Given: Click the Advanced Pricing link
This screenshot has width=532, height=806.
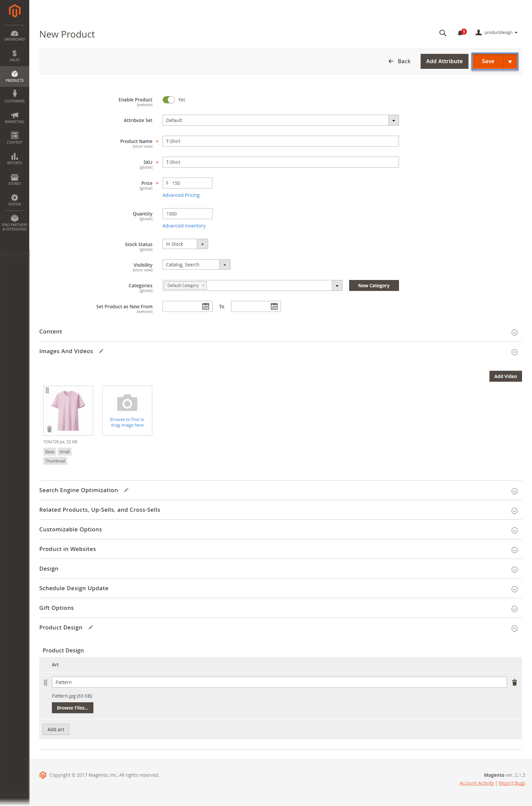Looking at the screenshot, I should pos(181,195).
